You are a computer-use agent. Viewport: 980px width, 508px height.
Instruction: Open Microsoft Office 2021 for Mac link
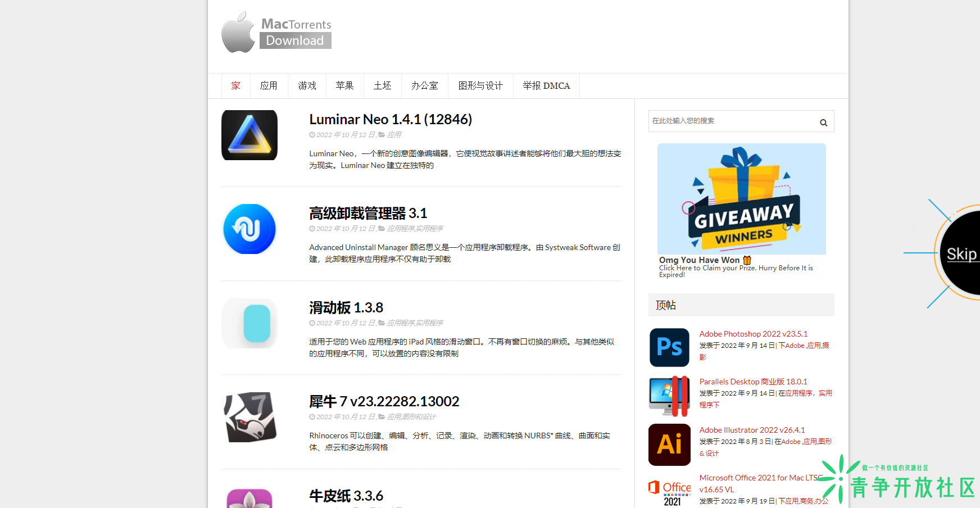[x=761, y=483]
